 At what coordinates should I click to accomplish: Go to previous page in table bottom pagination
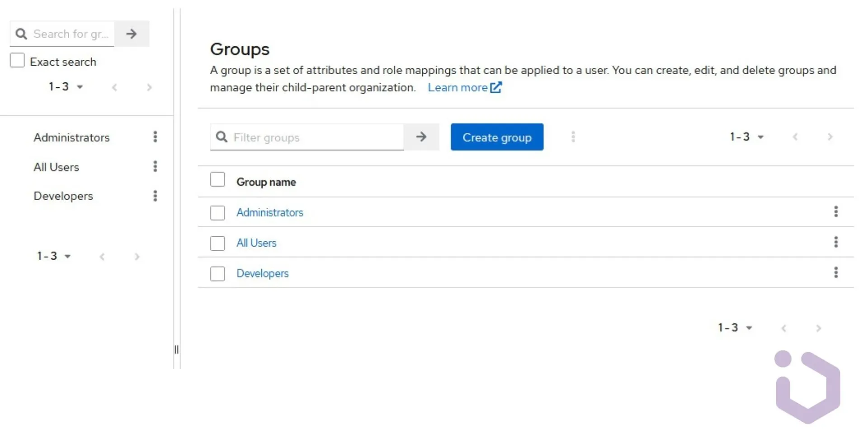[784, 328]
